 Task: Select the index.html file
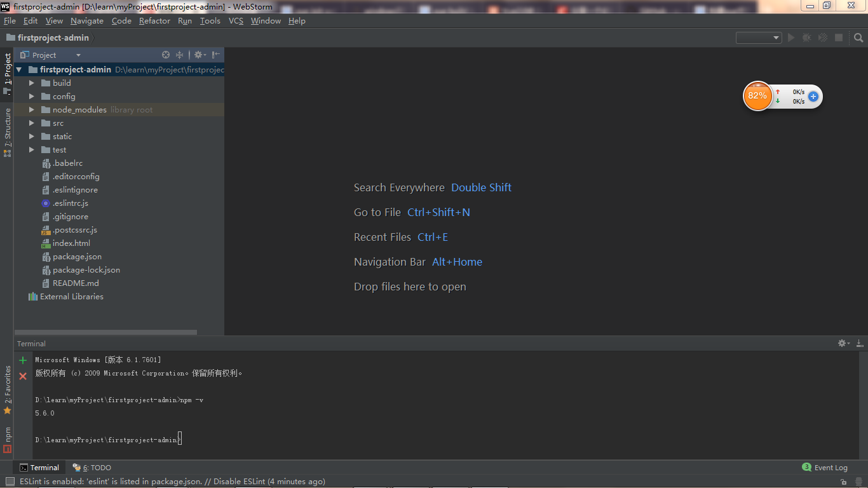click(65, 243)
